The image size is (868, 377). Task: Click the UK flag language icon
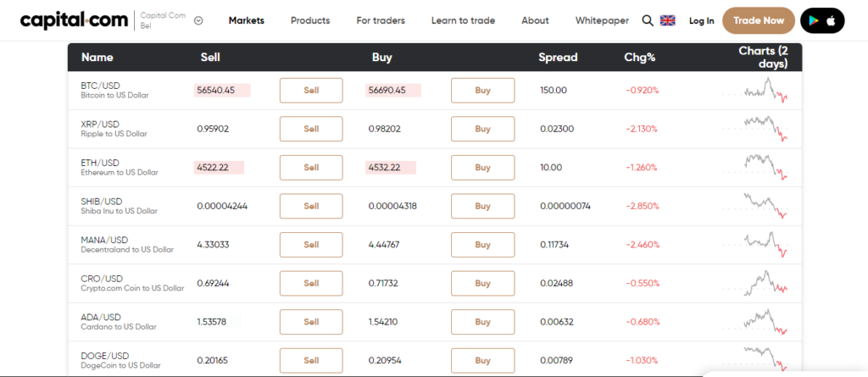pyautogui.click(x=668, y=20)
